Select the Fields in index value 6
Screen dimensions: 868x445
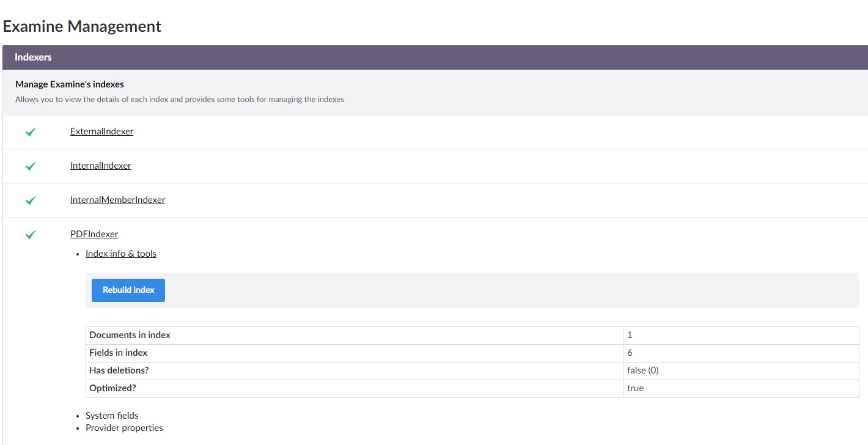[x=630, y=353]
